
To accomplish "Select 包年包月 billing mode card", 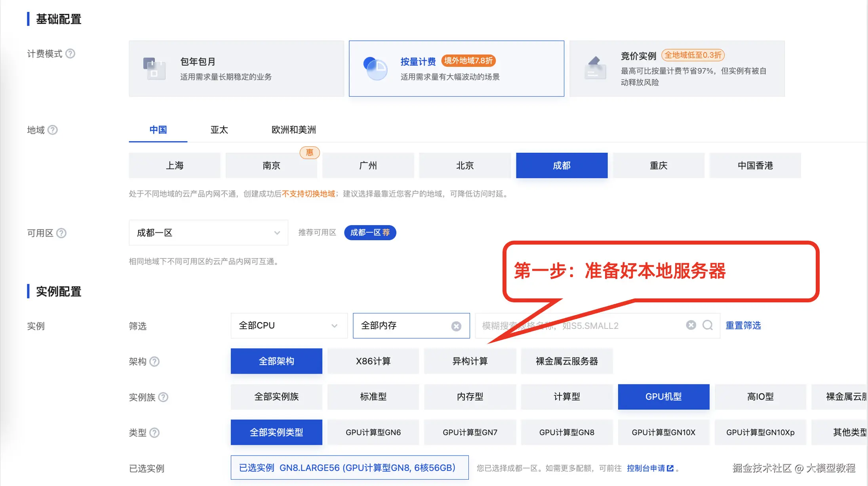I will pos(236,68).
